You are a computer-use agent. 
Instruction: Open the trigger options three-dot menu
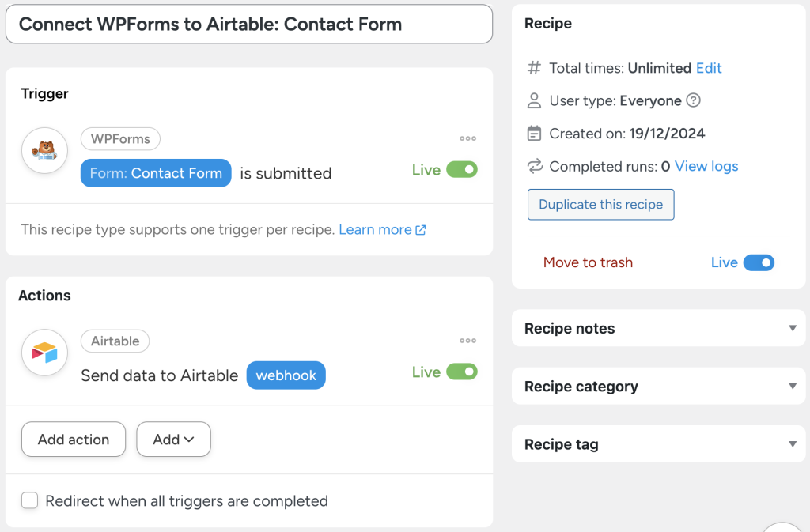pos(467,138)
